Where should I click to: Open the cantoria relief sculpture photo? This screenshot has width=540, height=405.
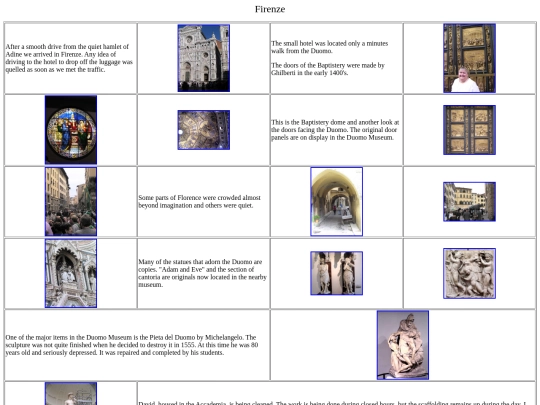click(469, 273)
